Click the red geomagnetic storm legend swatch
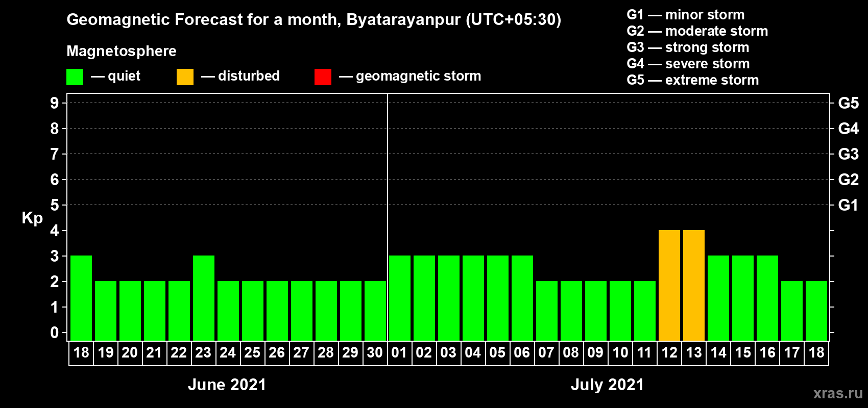Image resolution: width=868 pixels, height=408 pixels. pos(323,77)
